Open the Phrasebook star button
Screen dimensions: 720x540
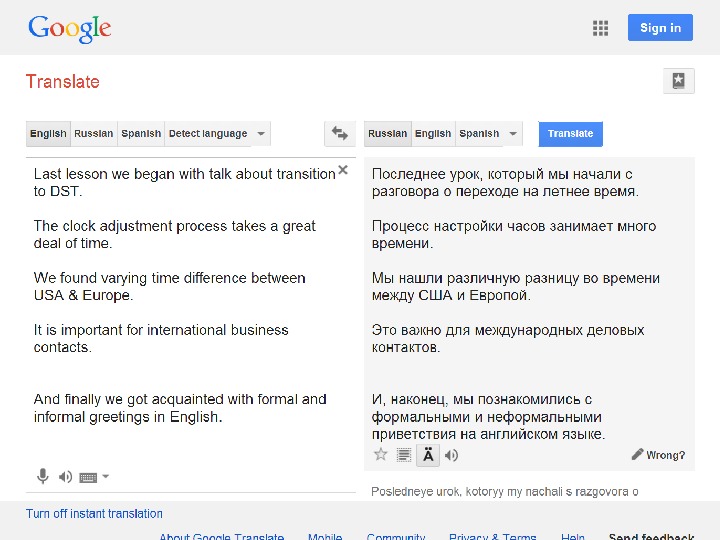pyautogui.click(x=678, y=81)
